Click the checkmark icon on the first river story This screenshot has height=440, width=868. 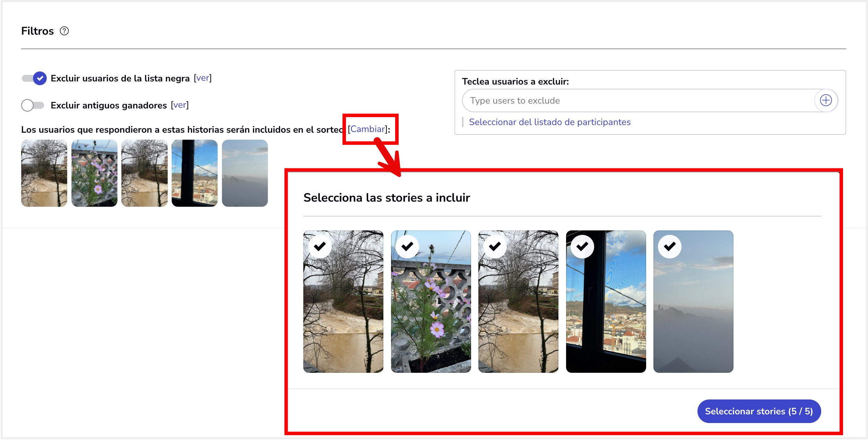pos(319,246)
